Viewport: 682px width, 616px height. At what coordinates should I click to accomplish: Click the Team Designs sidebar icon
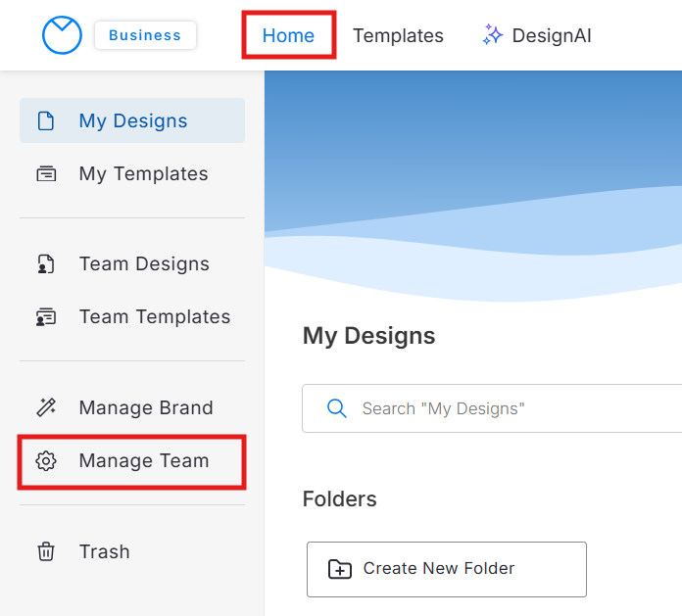[46, 264]
